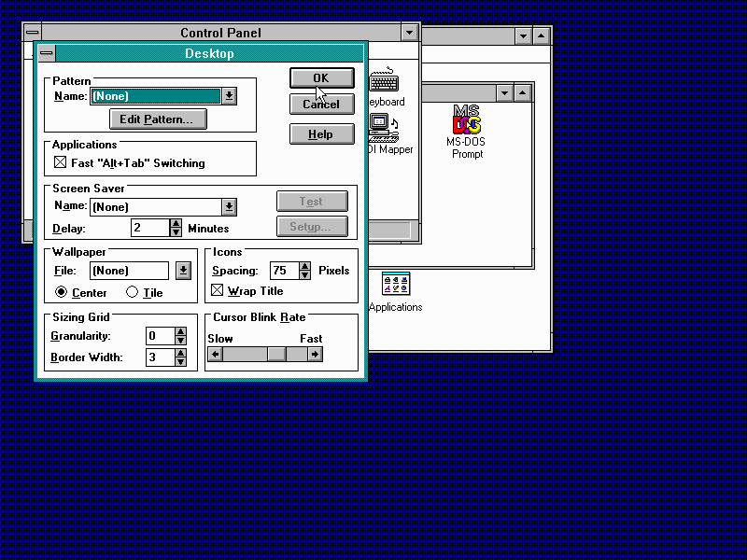
Task: Disable Fast "Alt+Tab" Switching checkbox
Action: tap(61, 163)
